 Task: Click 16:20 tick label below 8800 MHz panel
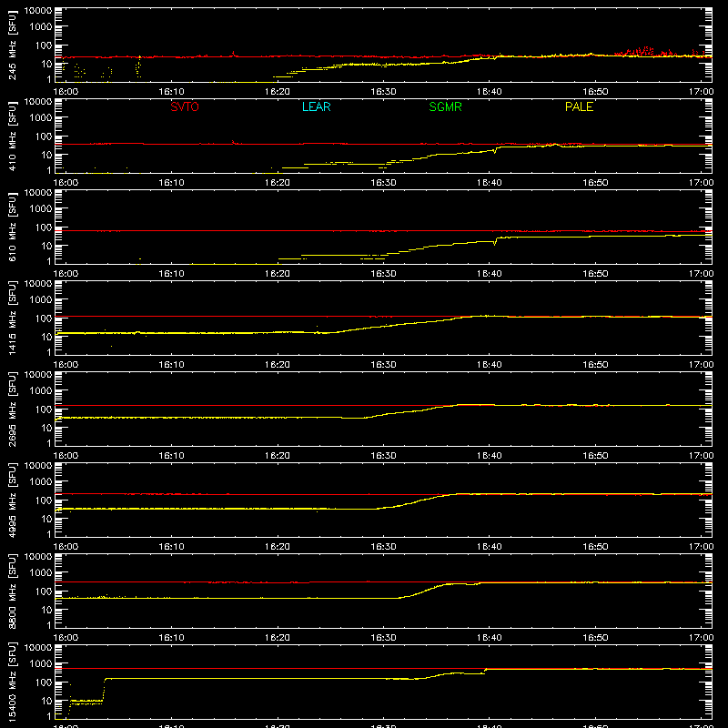(x=278, y=638)
